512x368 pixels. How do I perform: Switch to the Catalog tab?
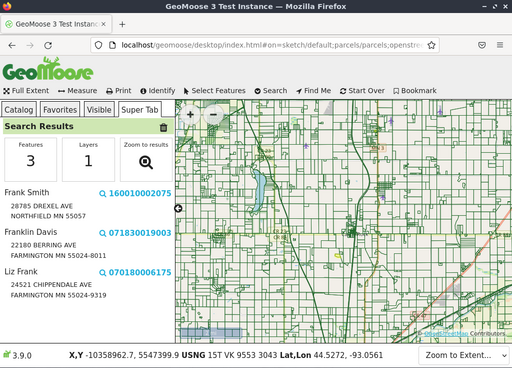coord(19,110)
